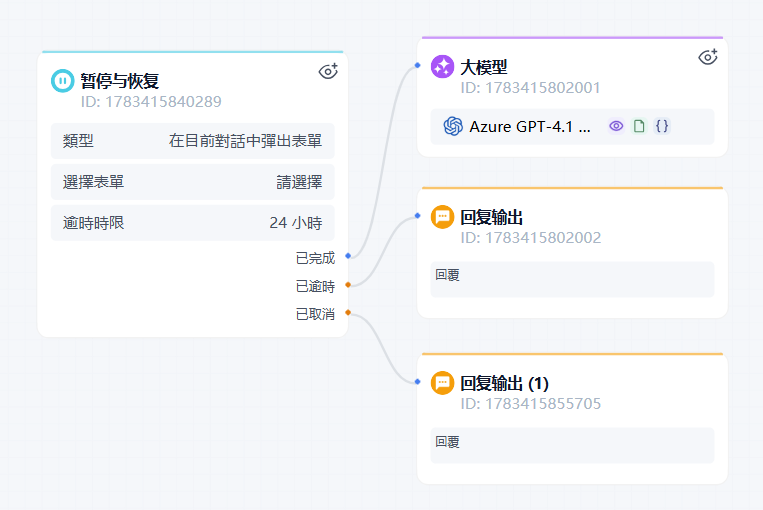Click the pause icon of 暂停与恢复 node
Viewport: 763px width, 510px height.
pyautogui.click(x=63, y=81)
